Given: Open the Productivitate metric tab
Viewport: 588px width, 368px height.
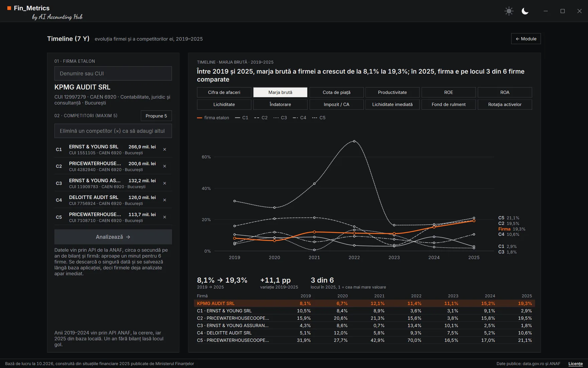Looking at the screenshot, I should click(392, 92).
